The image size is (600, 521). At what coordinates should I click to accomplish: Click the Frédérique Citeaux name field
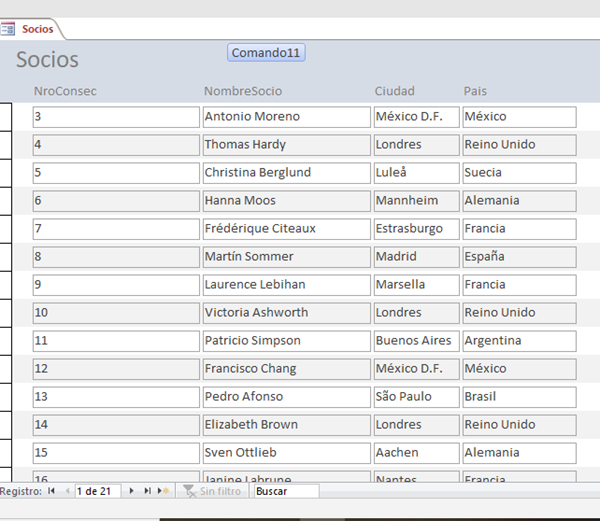click(x=287, y=229)
